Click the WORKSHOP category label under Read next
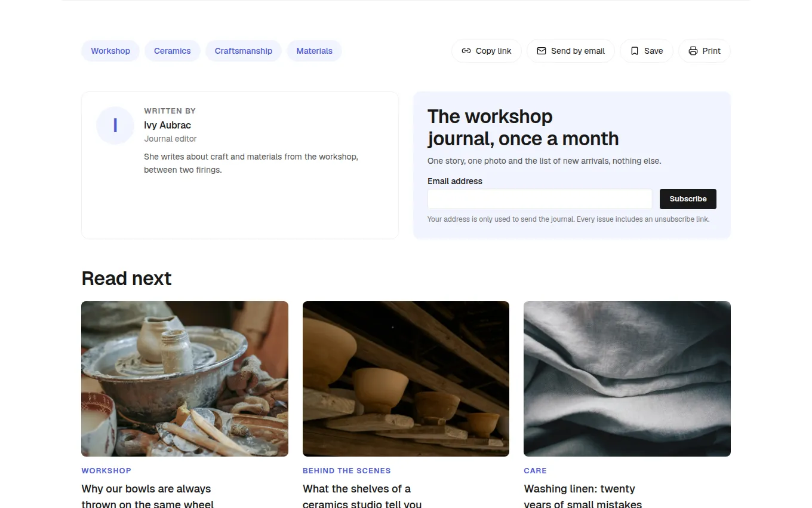 click(106, 470)
